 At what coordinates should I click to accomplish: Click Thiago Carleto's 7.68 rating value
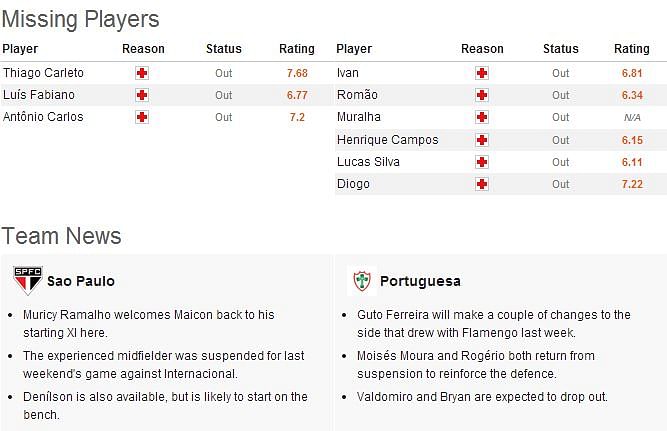pyautogui.click(x=297, y=73)
